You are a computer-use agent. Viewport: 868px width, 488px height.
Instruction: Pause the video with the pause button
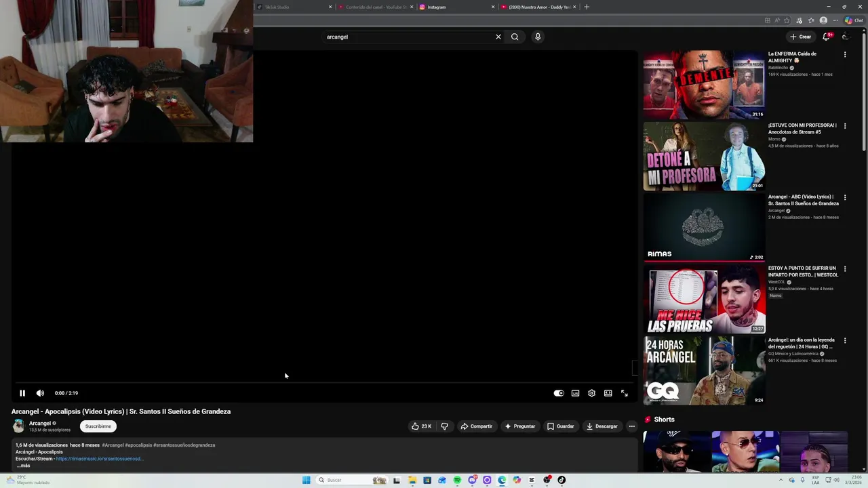click(x=22, y=393)
